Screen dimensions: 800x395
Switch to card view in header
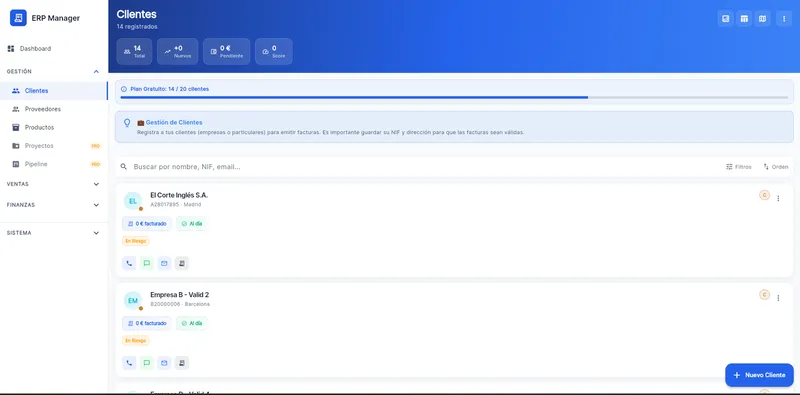726,19
